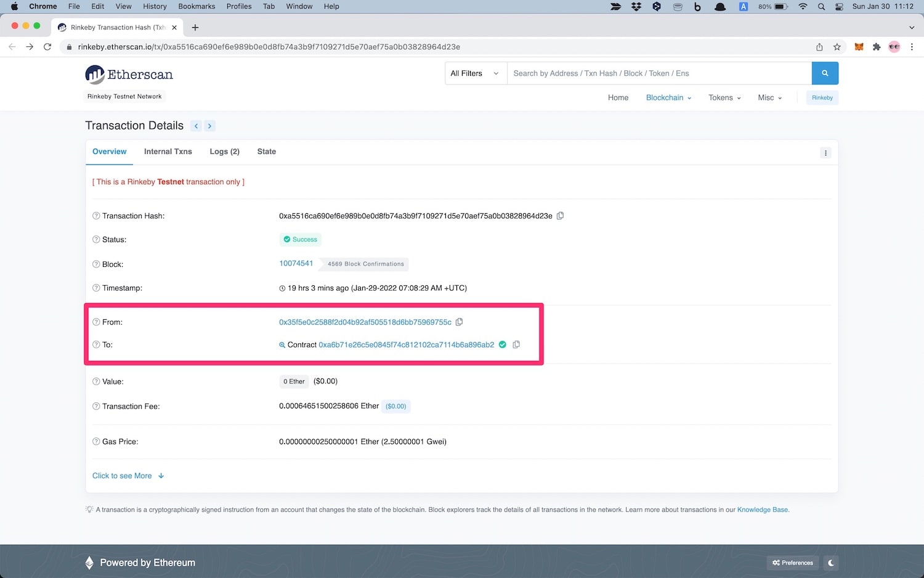Click the Chrome address bar URL
This screenshot has height=578, width=924.
tap(269, 47)
